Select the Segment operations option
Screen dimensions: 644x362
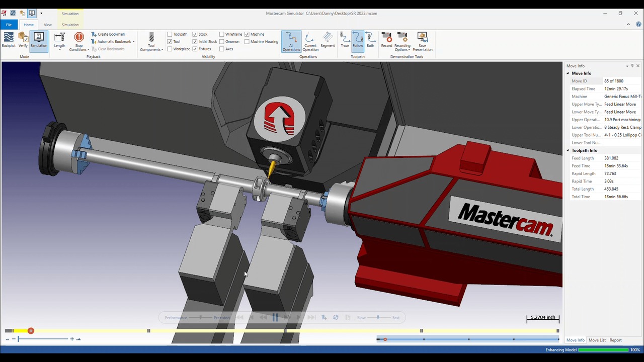click(x=328, y=40)
